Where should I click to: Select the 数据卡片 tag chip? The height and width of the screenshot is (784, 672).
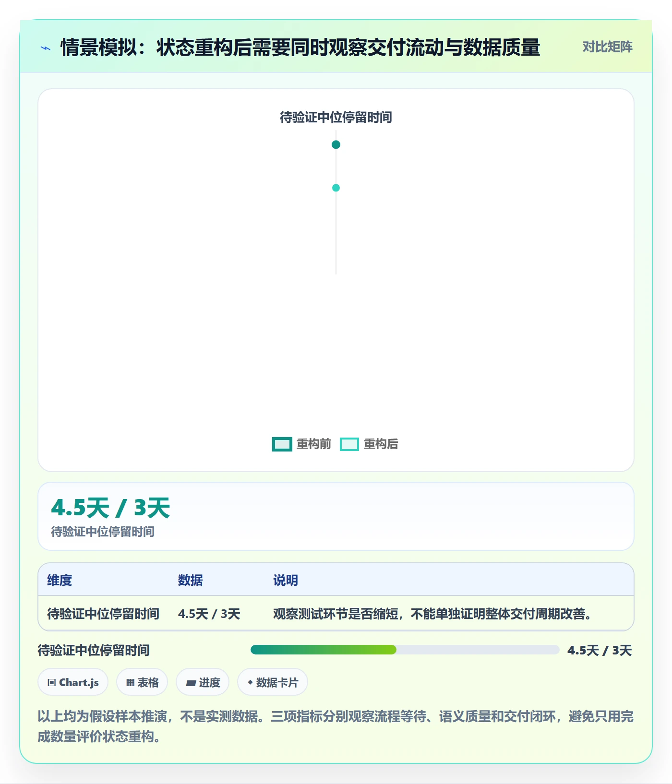[x=273, y=682]
